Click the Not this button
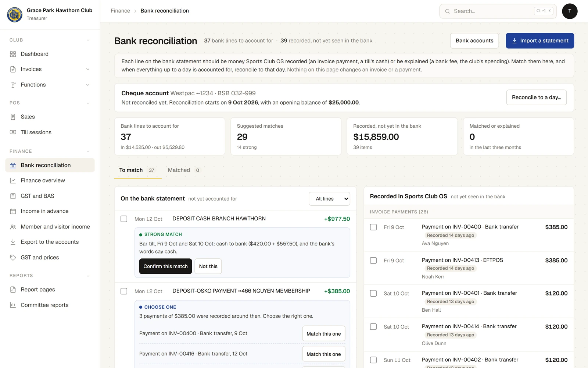The width and height of the screenshot is (588, 368). click(x=208, y=266)
